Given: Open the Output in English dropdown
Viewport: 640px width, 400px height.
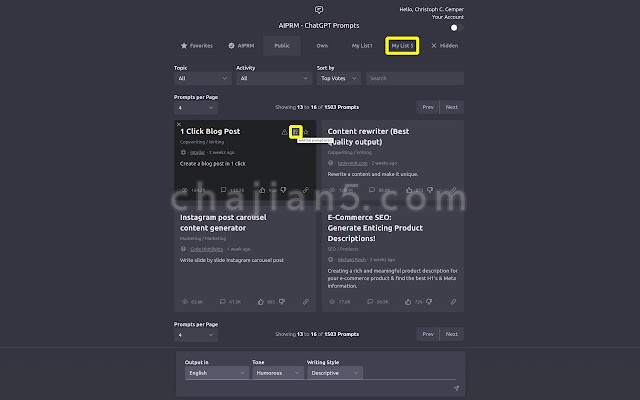Looking at the screenshot, I should coord(216,373).
